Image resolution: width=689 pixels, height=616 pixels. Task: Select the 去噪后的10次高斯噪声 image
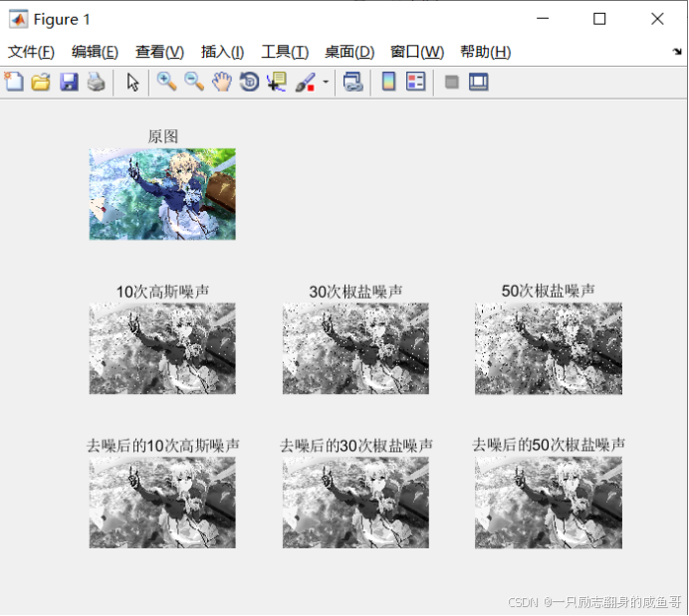pyautogui.click(x=162, y=503)
